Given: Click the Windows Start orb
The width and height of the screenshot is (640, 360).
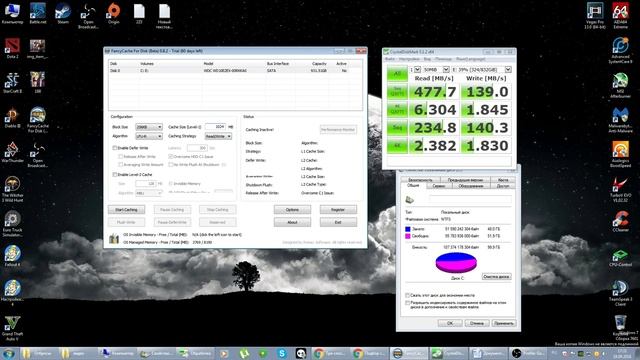Looking at the screenshot, I should (x=9, y=353).
